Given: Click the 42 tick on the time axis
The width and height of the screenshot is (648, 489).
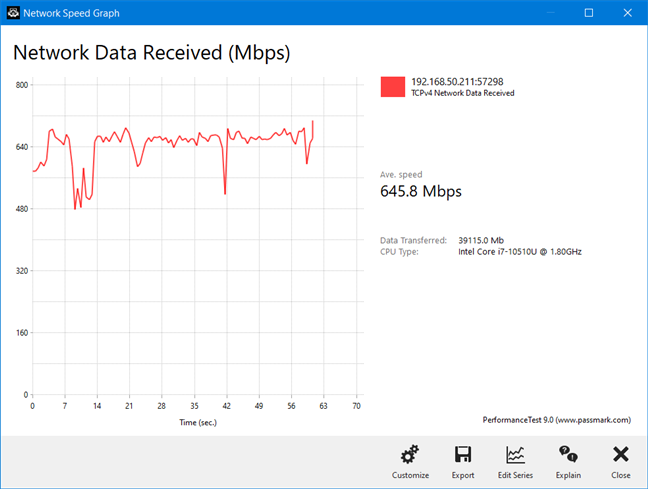Looking at the screenshot, I should [x=226, y=406].
